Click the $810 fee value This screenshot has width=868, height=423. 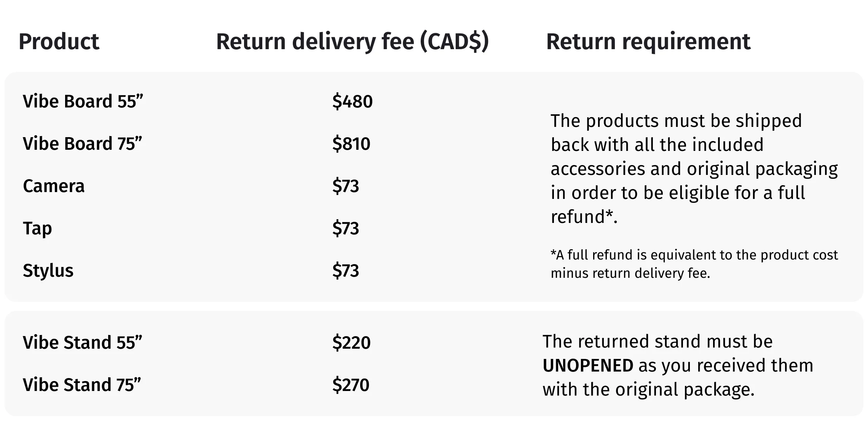tap(351, 144)
